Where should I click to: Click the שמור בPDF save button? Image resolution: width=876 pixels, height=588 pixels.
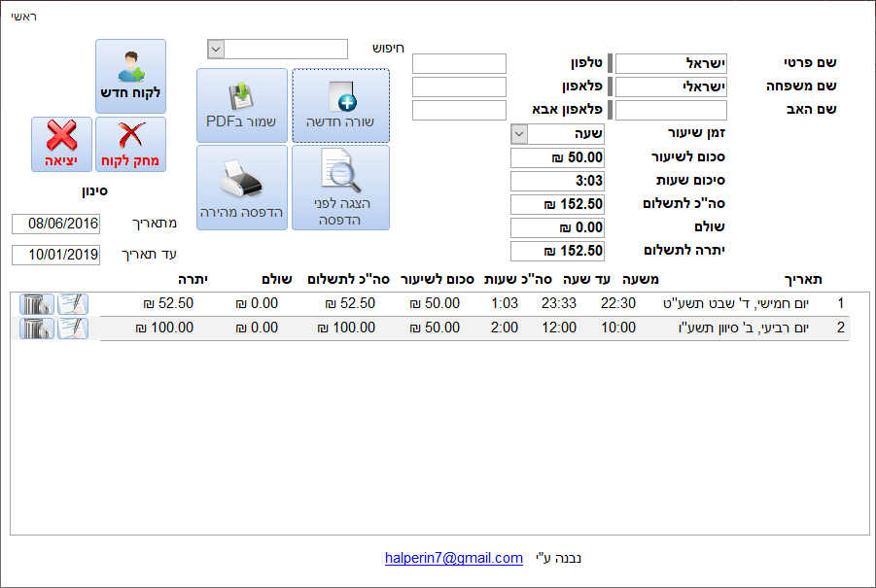tap(242, 106)
